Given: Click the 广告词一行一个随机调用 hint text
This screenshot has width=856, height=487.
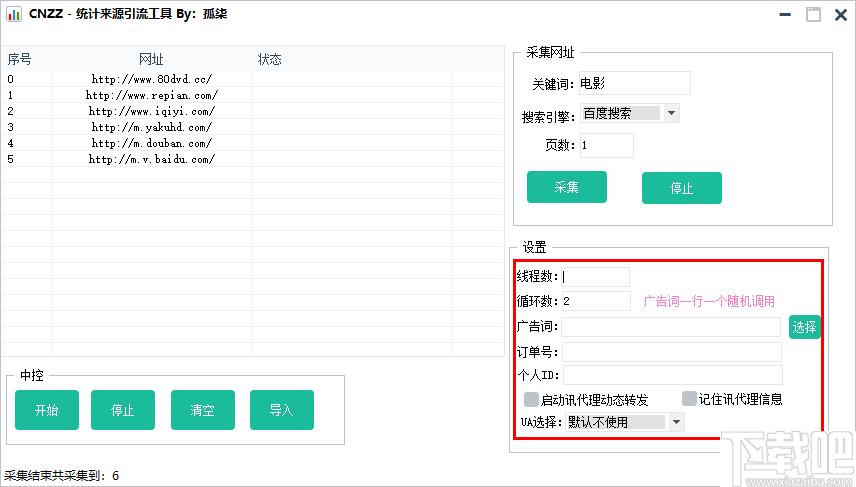Looking at the screenshot, I should pos(709,301).
